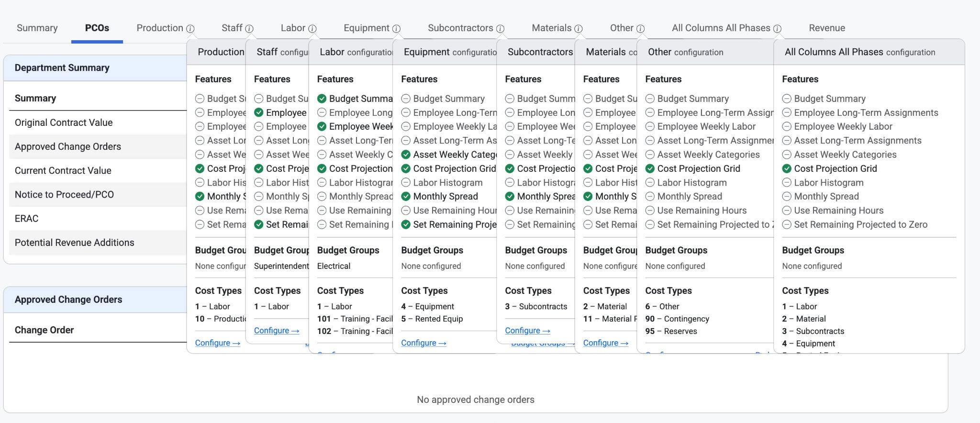Open the Materials tab
980x423 pixels.
click(x=552, y=28)
